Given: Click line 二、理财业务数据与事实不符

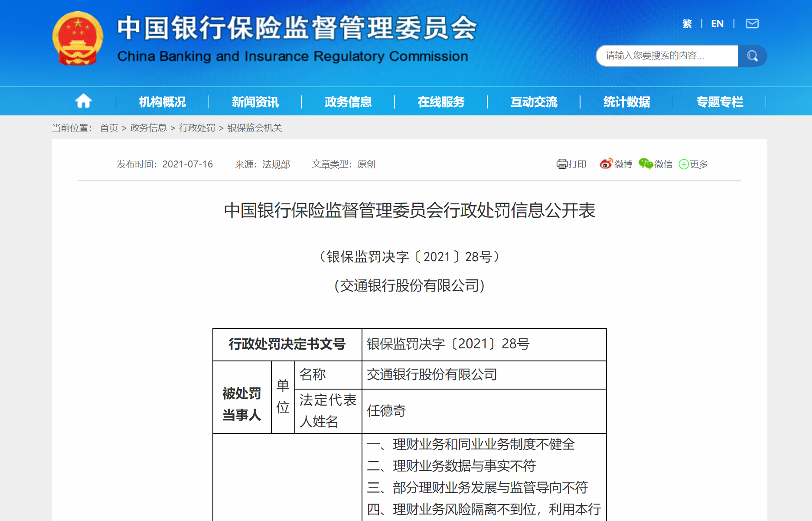Looking at the screenshot, I should (x=451, y=466).
